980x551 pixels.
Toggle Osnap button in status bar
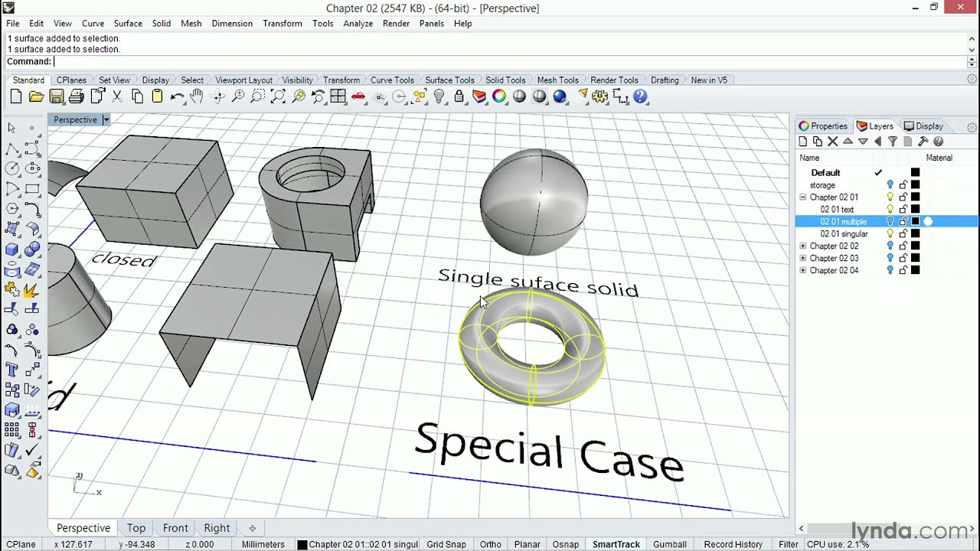[566, 544]
